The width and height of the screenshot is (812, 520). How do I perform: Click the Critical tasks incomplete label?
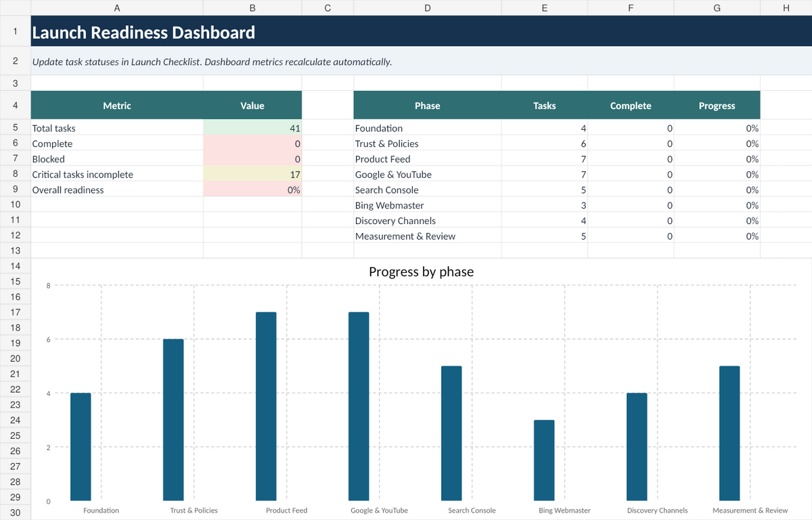117,175
